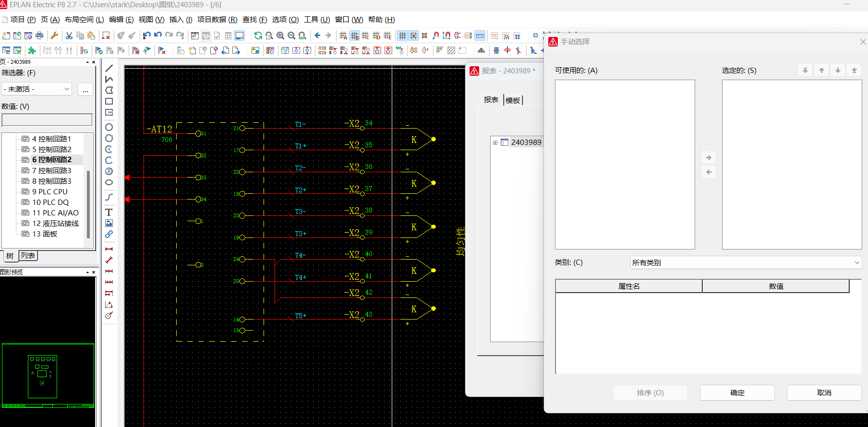Select page 9 PLC CPU in tree

pos(50,191)
